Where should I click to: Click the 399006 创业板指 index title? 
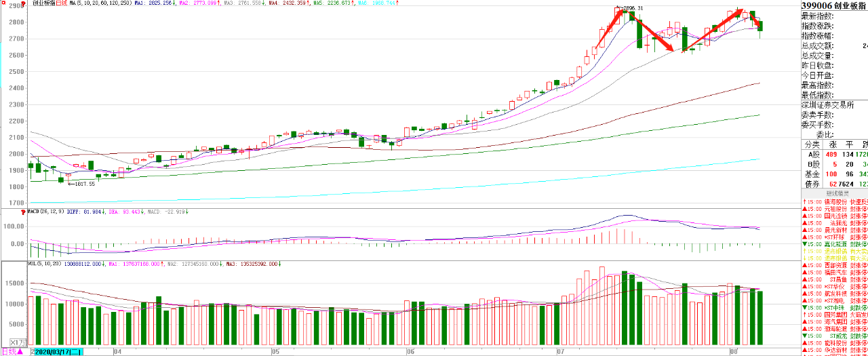[834, 5]
